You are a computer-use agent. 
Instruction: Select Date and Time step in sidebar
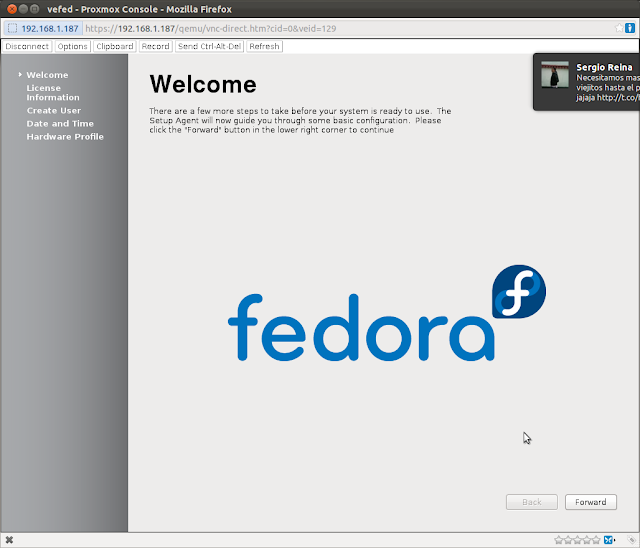pos(60,123)
